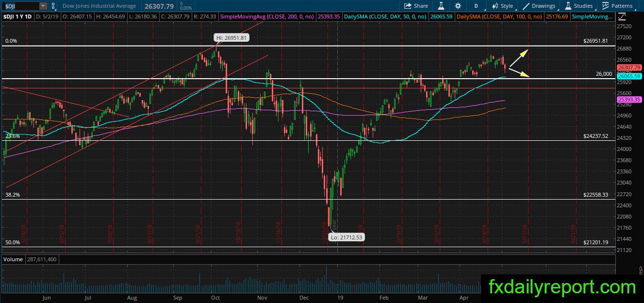
Task: Click the Hi: 26951.81 price bubble
Action: click(x=231, y=37)
